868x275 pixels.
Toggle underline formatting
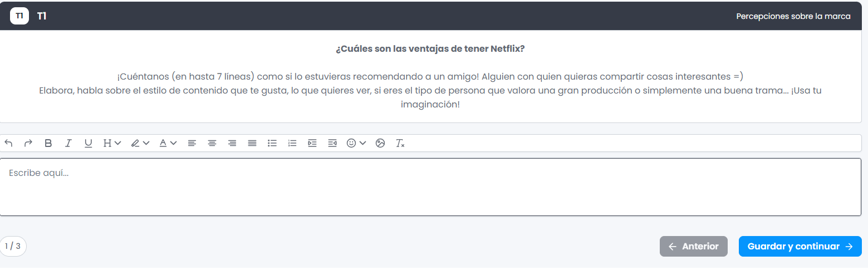[89, 143]
